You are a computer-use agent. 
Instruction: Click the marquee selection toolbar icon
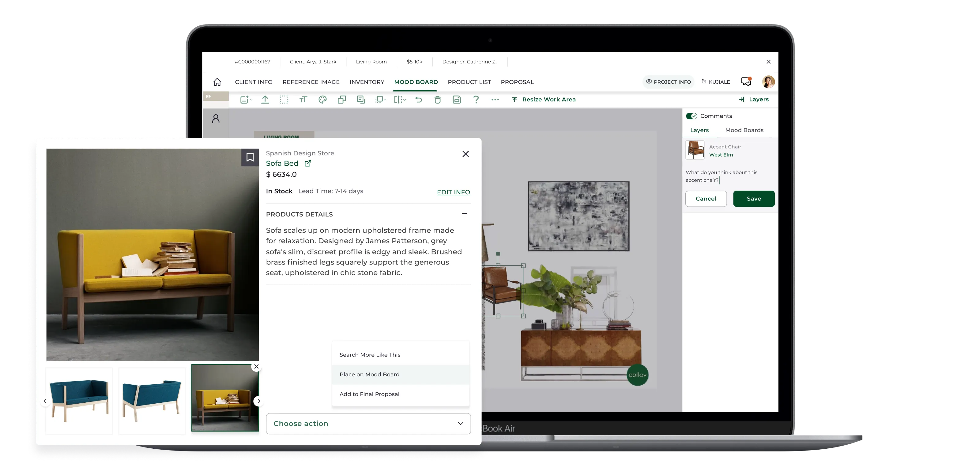(x=284, y=100)
